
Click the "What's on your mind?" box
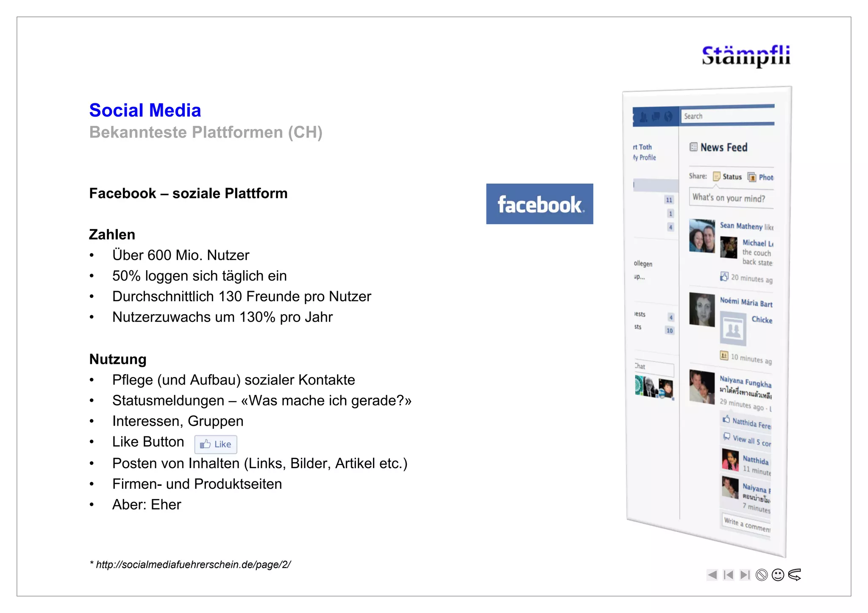(731, 198)
